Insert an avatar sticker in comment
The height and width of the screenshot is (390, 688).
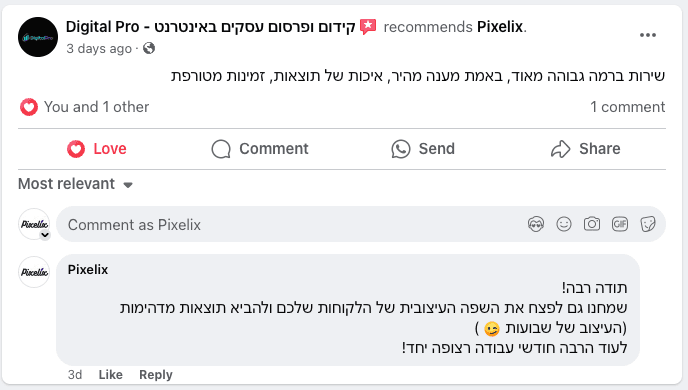(x=536, y=224)
